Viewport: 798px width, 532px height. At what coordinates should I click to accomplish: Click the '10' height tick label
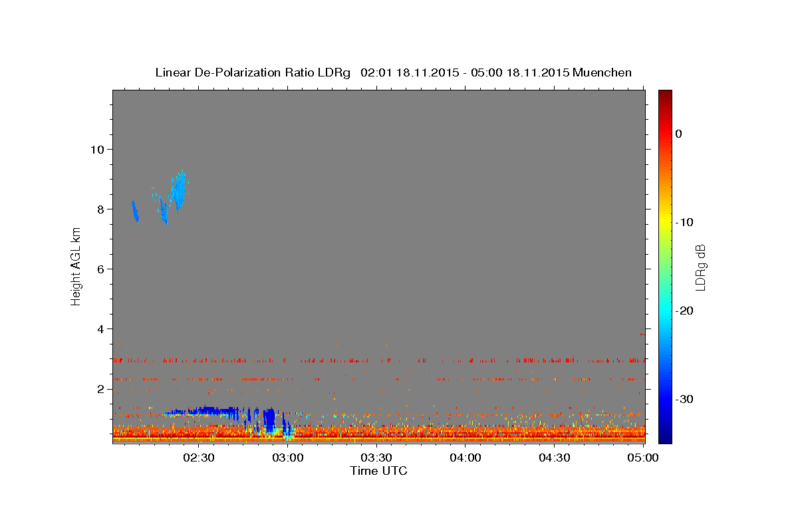(x=96, y=149)
